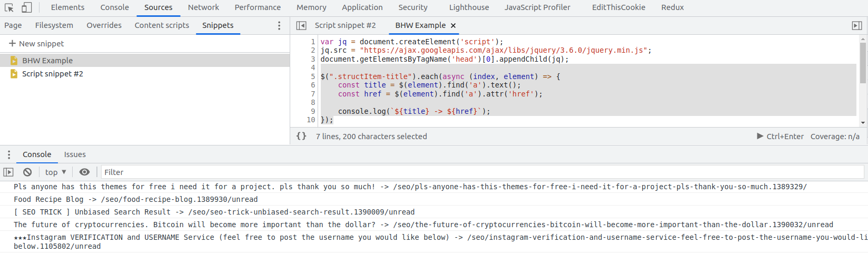This screenshot has width=868, height=253.
Task: Open the Lighthouse panel tab
Action: (469, 7)
